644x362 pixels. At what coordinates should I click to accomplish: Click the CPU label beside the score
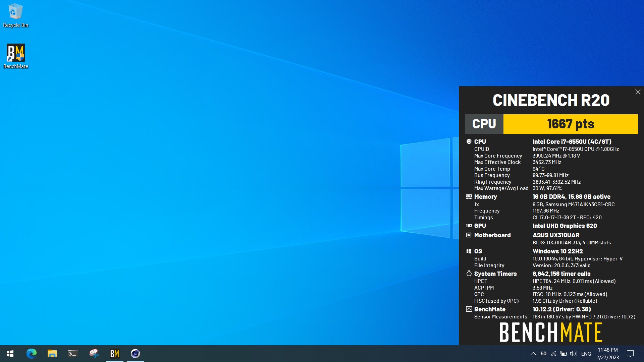click(x=484, y=124)
